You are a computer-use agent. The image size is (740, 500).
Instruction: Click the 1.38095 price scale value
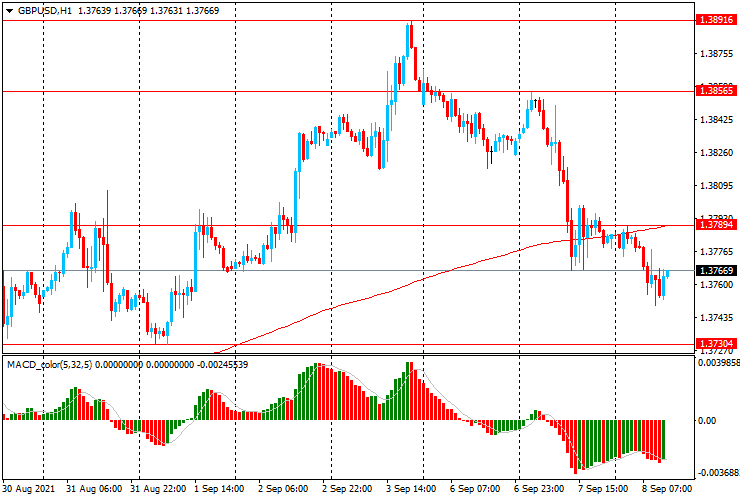click(x=717, y=186)
